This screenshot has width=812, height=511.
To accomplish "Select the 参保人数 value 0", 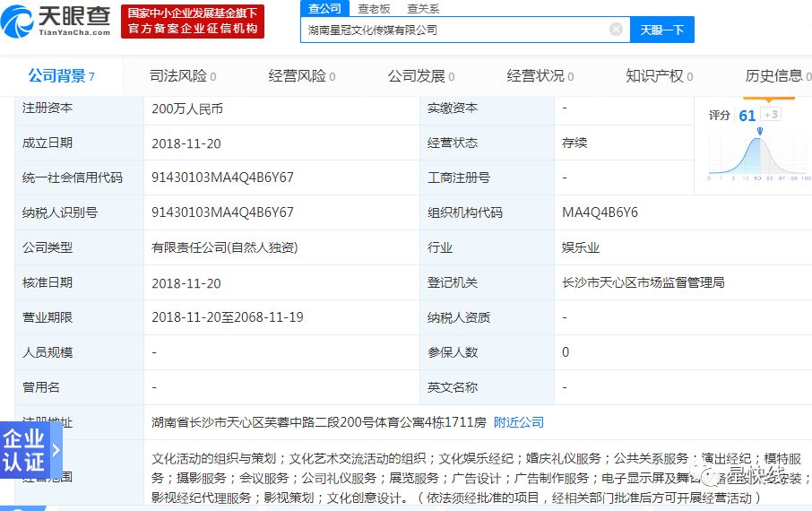I will [566, 352].
